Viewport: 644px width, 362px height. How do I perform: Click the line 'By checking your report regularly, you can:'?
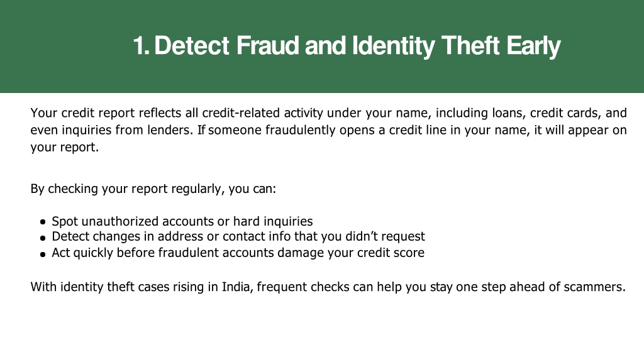[x=153, y=189]
